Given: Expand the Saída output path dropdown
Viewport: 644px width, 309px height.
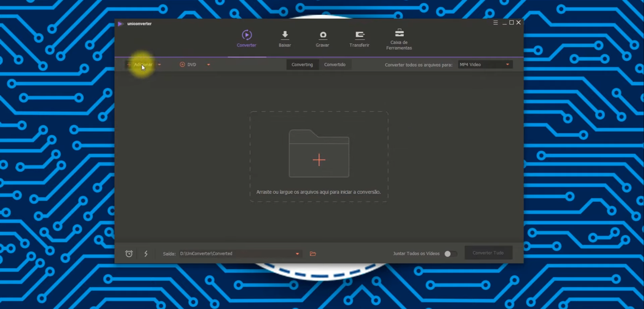Looking at the screenshot, I should (297, 253).
